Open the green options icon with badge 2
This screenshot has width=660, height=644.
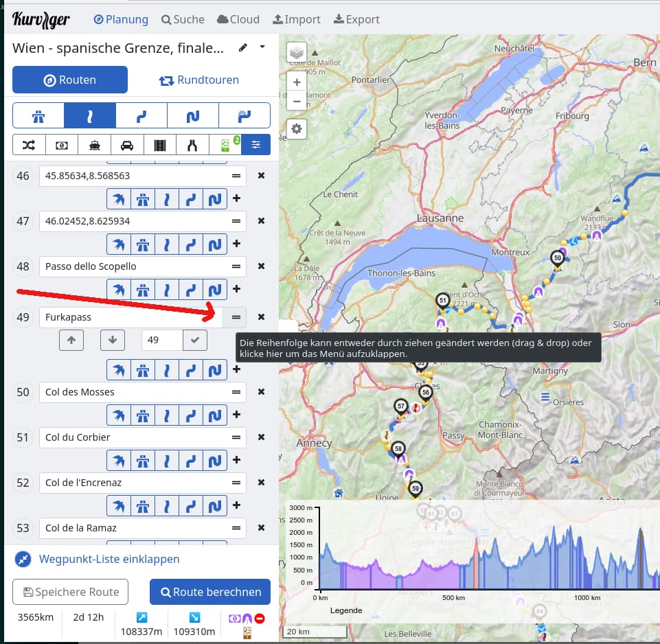point(225,146)
